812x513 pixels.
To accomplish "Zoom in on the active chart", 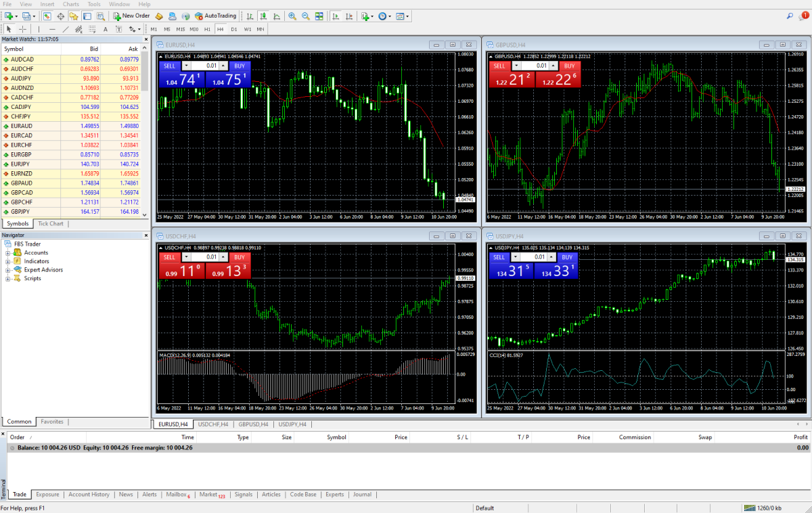I will click(292, 16).
